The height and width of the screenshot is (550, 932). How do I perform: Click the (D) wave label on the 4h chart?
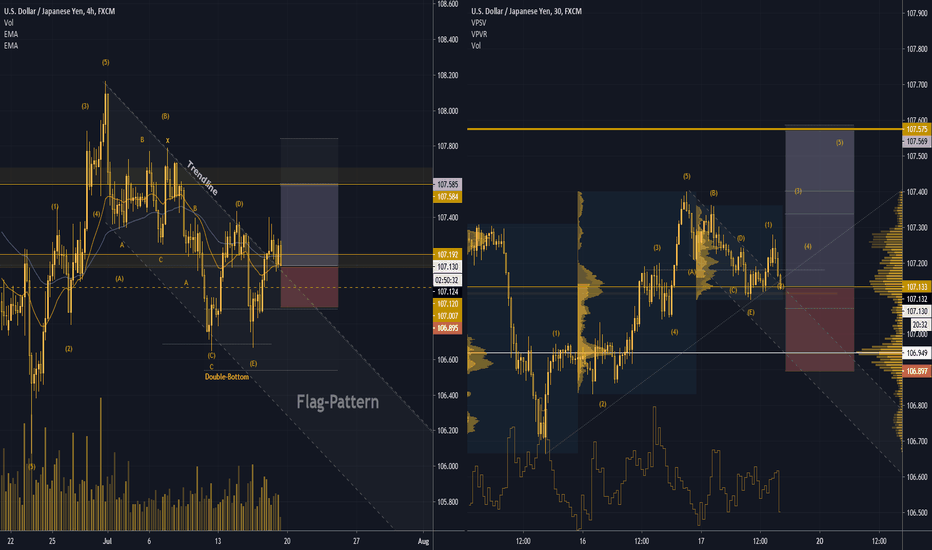[x=239, y=204]
